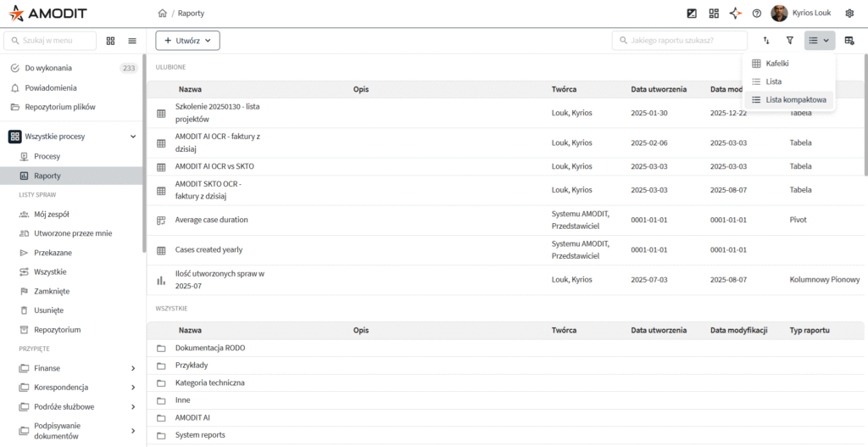Open the filter funnel icon

[x=790, y=41]
